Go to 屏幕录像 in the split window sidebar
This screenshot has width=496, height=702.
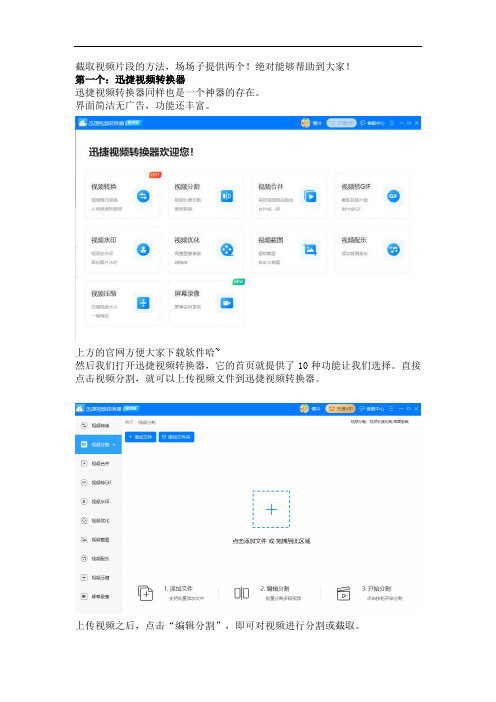(98, 596)
